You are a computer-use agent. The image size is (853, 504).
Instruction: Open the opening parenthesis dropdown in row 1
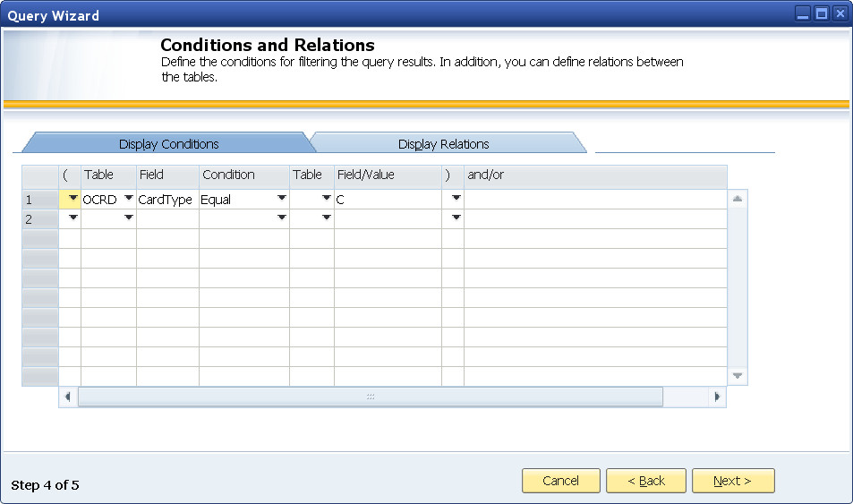[x=73, y=199]
